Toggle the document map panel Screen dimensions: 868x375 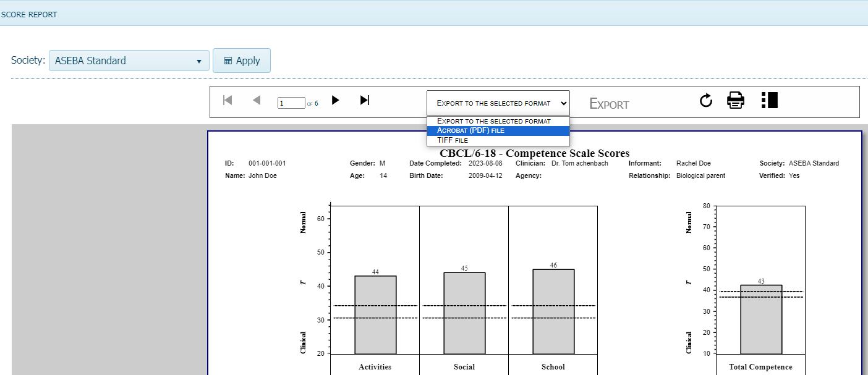(769, 100)
